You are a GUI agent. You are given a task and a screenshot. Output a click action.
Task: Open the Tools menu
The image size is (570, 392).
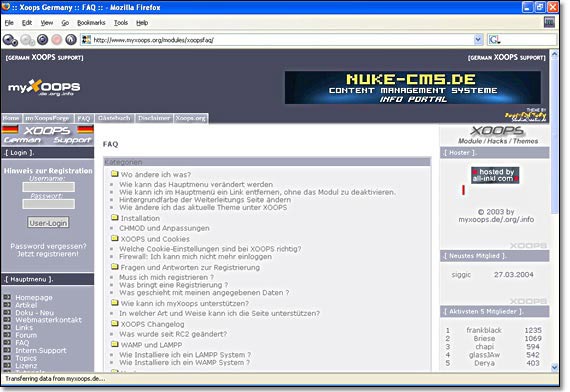(121, 23)
